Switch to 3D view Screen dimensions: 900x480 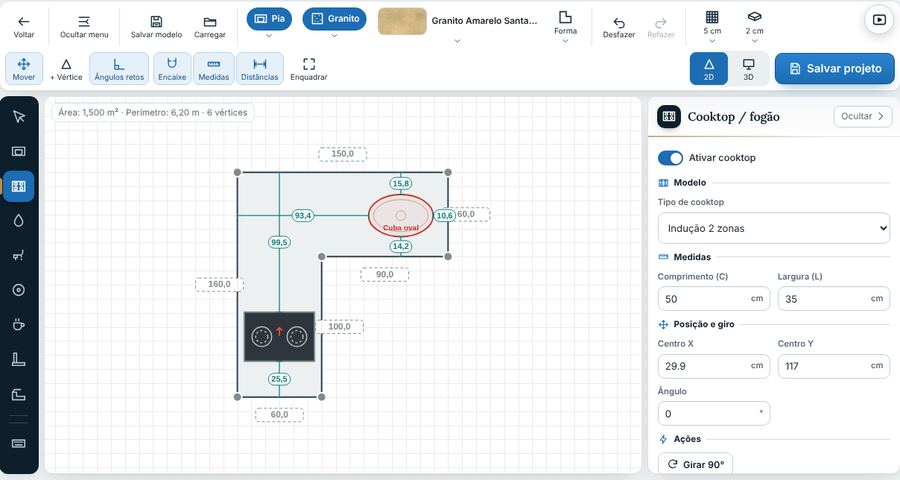(x=748, y=68)
